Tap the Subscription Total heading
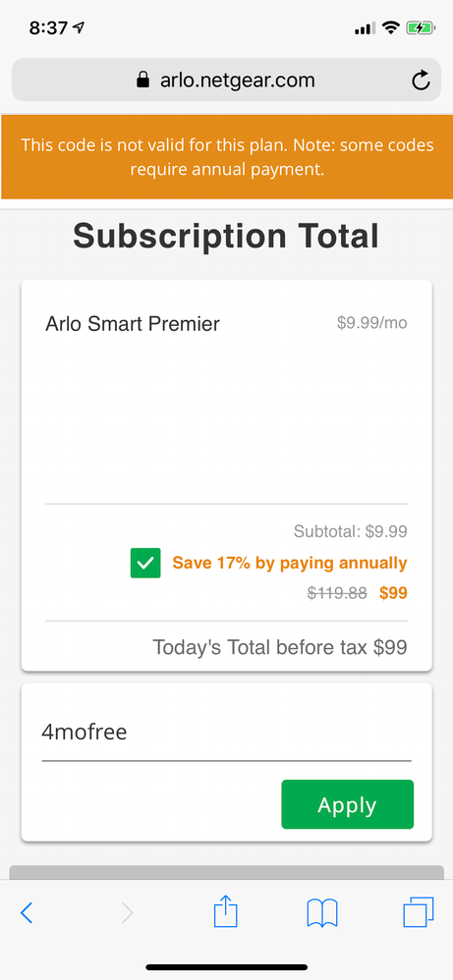Viewport: 453px width, 980px height. 226,237
